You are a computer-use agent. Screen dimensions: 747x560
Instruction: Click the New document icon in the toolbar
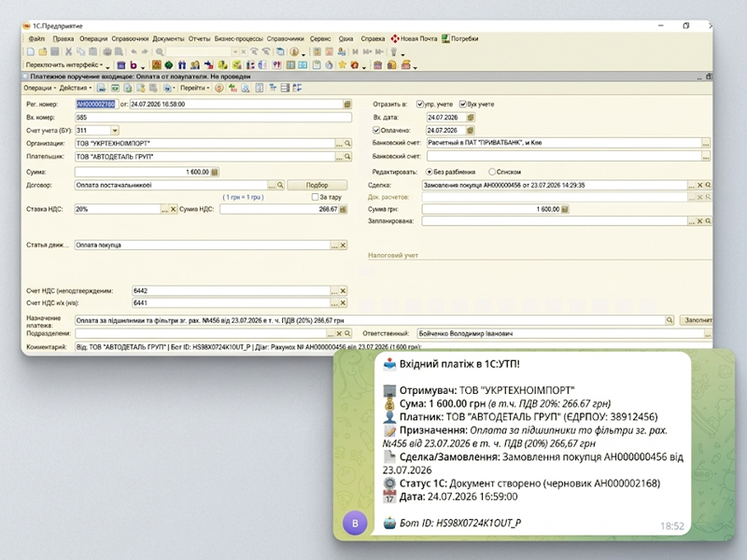click(31, 51)
